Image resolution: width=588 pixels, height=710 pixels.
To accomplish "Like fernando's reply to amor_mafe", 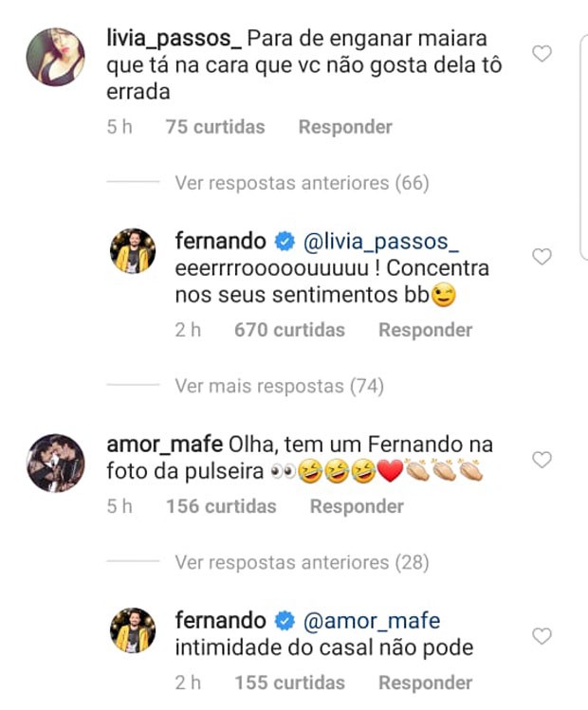I will [x=542, y=636].
